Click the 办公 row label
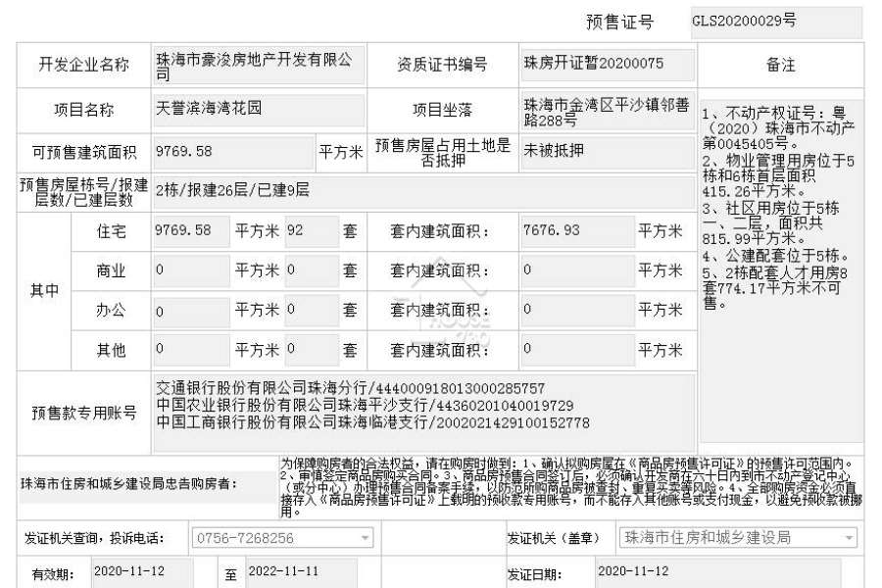 (111, 311)
